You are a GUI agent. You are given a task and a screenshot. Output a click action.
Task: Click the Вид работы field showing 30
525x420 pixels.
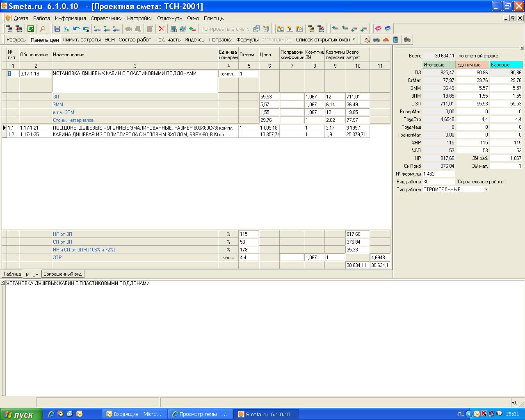pyautogui.click(x=439, y=182)
